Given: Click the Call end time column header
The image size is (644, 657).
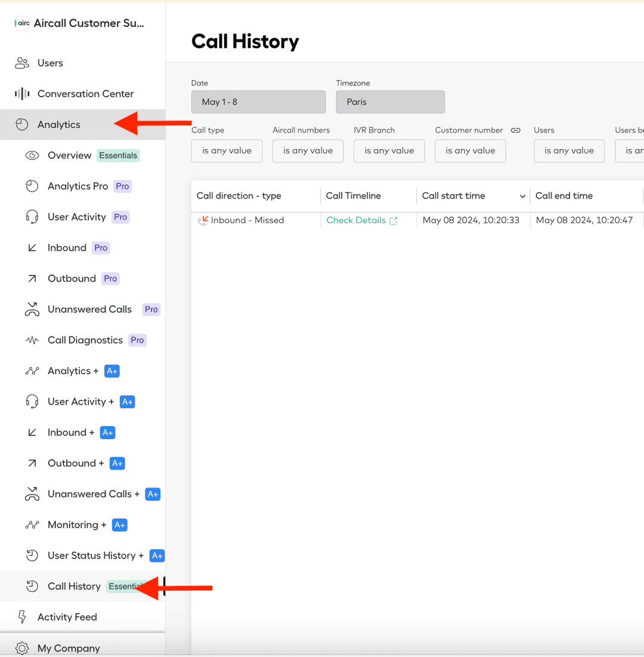Looking at the screenshot, I should click(x=563, y=196).
